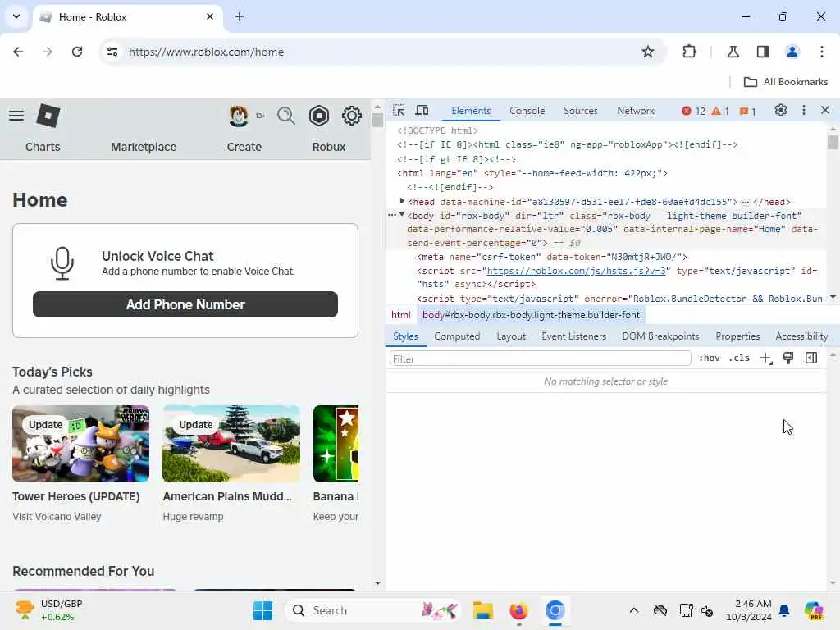This screenshot has width=840, height=630.
Task: Open a new browser tab
Action: [240, 16]
